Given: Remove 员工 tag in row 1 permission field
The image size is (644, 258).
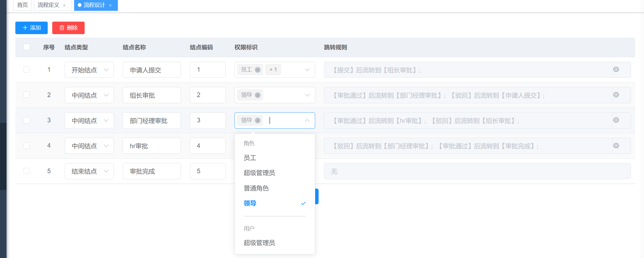Looking at the screenshot, I should point(258,70).
